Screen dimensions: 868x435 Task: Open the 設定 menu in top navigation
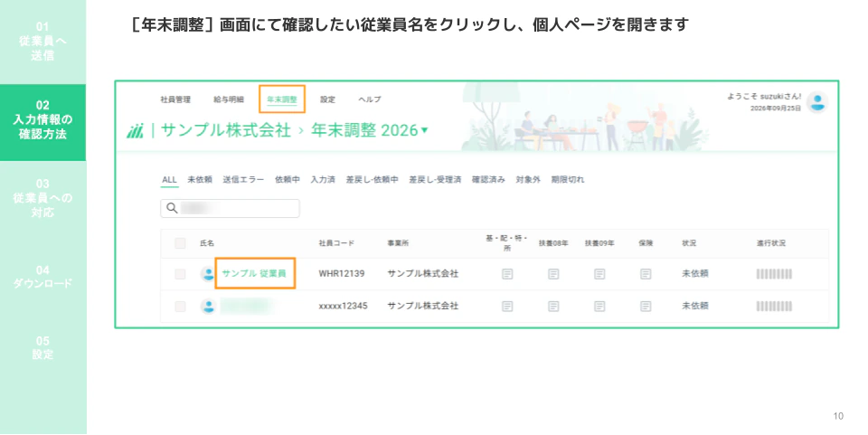pos(327,99)
